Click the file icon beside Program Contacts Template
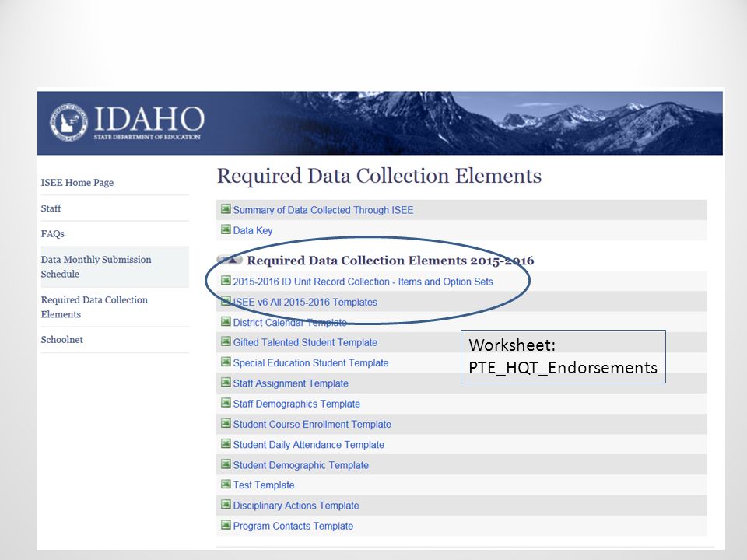Viewport: 747px width, 560px height. (226, 525)
